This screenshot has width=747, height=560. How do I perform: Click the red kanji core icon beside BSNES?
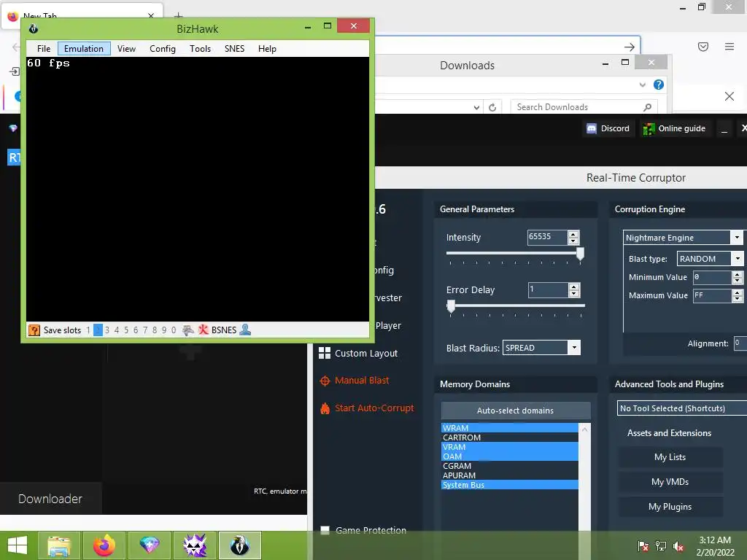pyautogui.click(x=204, y=330)
